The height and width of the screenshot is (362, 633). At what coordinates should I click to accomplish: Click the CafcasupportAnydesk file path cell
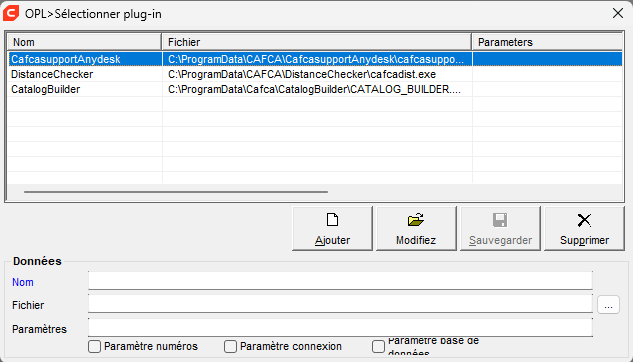pos(316,59)
